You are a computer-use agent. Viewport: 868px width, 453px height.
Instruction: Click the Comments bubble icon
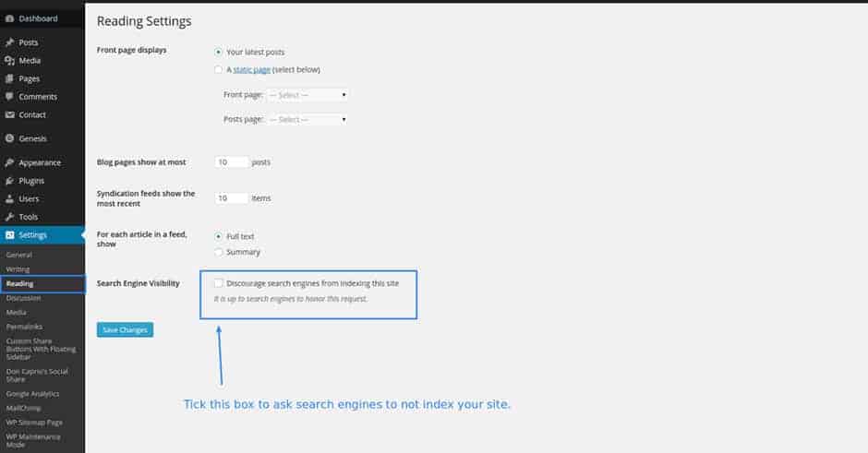(x=9, y=97)
